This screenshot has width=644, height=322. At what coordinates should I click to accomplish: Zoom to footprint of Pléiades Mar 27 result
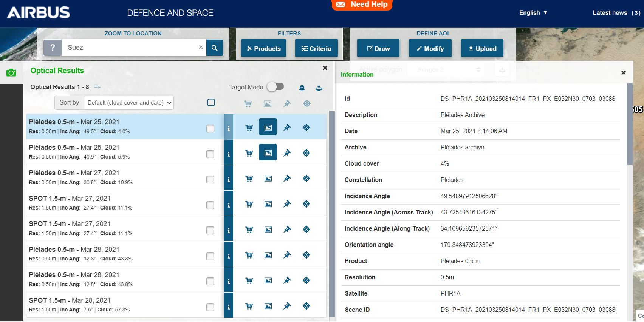[x=307, y=178]
